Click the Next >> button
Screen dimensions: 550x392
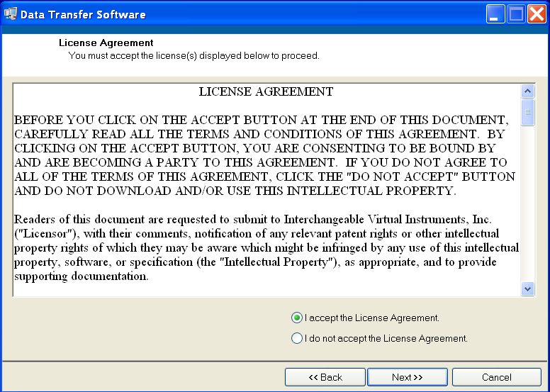(408, 377)
